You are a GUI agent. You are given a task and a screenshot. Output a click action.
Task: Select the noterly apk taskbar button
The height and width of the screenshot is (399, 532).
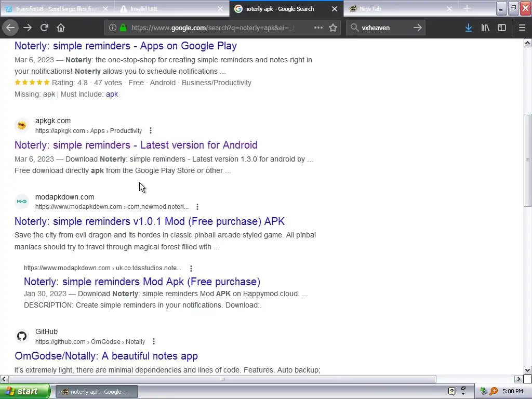[96, 392]
